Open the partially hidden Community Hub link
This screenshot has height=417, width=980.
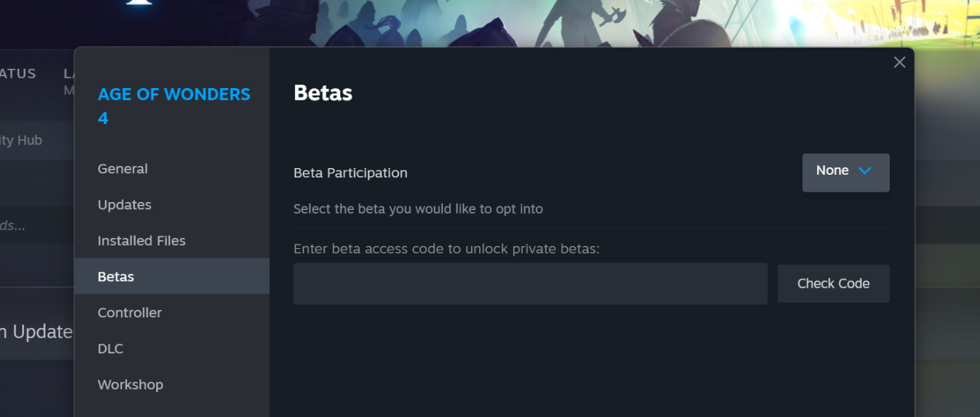[21, 140]
